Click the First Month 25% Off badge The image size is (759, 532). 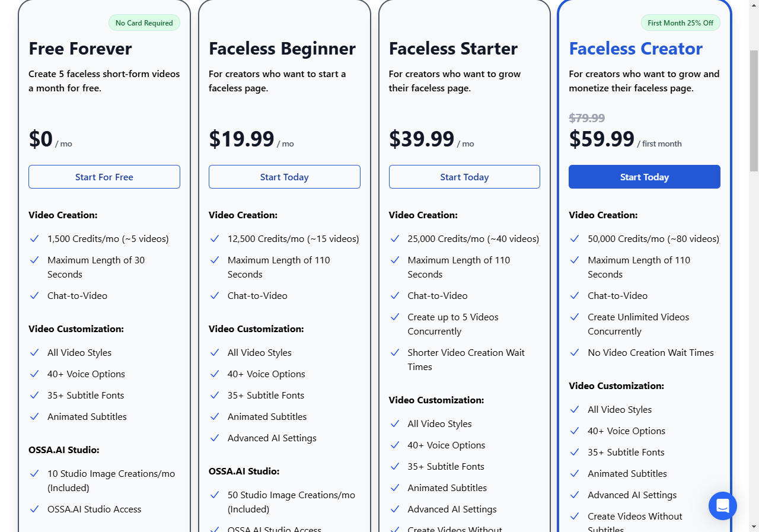[681, 23]
